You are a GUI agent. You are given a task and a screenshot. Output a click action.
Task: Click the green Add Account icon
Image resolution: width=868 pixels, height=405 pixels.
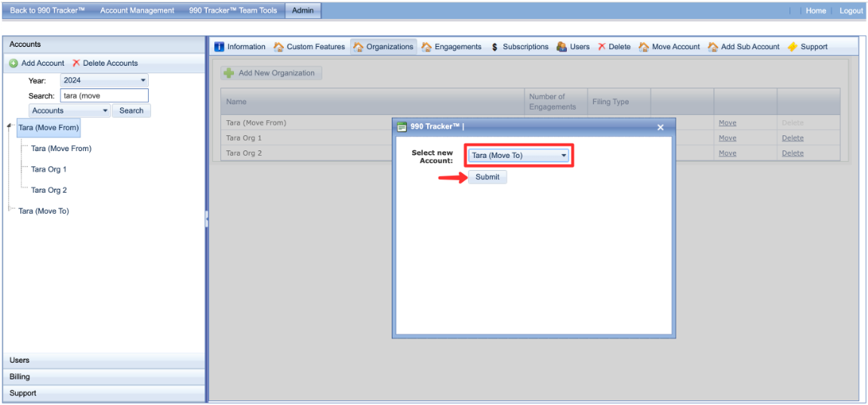pyautogui.click(x=14, y=63)
